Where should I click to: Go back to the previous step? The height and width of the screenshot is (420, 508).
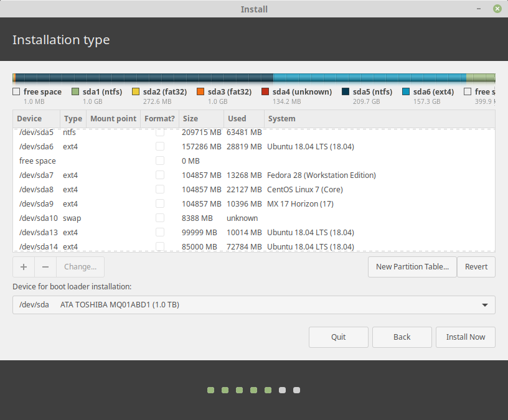coord(402,337)
